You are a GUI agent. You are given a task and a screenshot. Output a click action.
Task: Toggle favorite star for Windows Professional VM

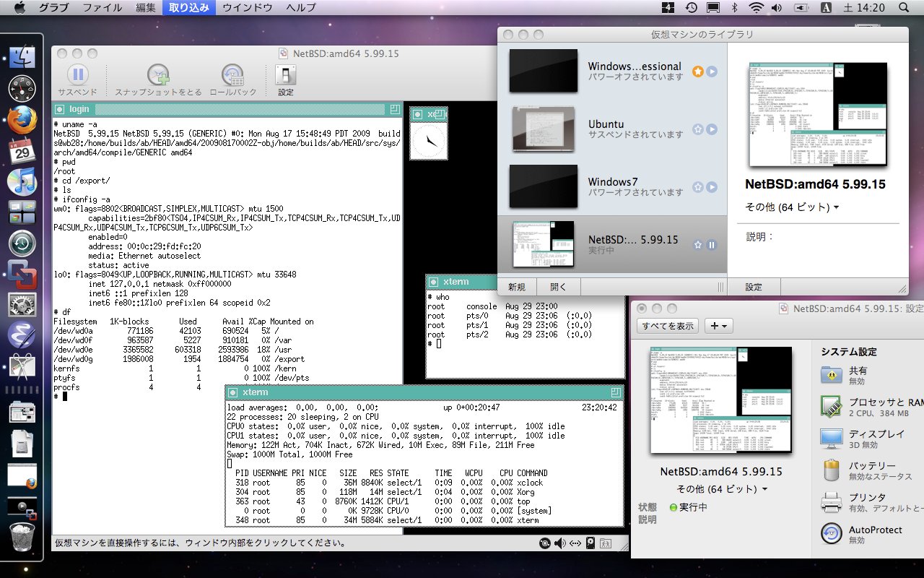tap(698, 72)
